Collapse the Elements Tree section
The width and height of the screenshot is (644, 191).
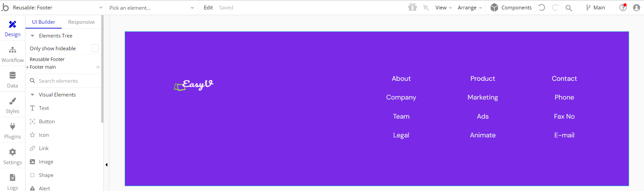[33, 36]
